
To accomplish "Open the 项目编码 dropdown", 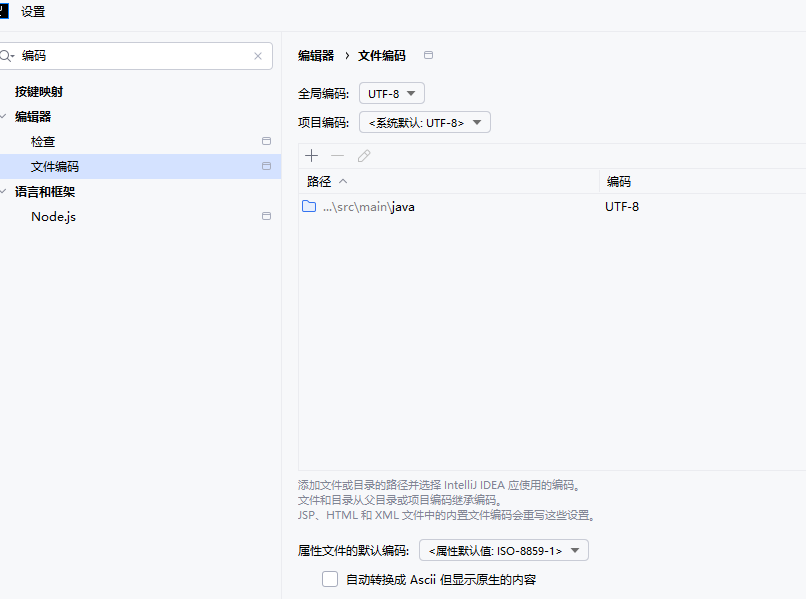I will click(x=425, y=122).
